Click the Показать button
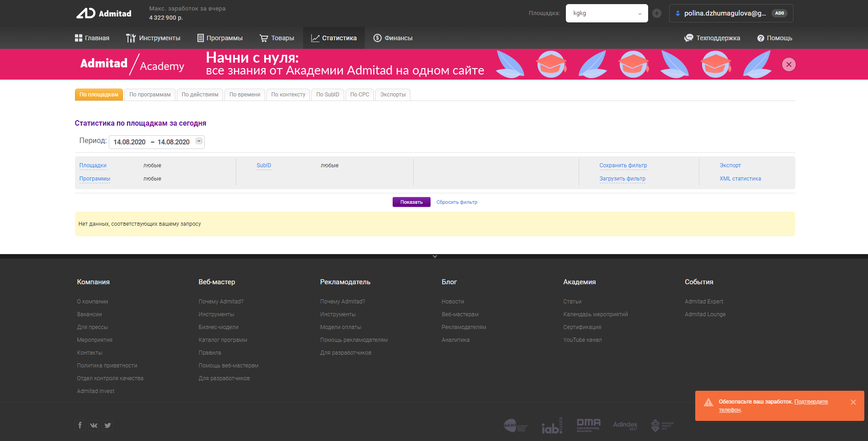Screen dimensions: 868x441 click(x=411, y=202)
